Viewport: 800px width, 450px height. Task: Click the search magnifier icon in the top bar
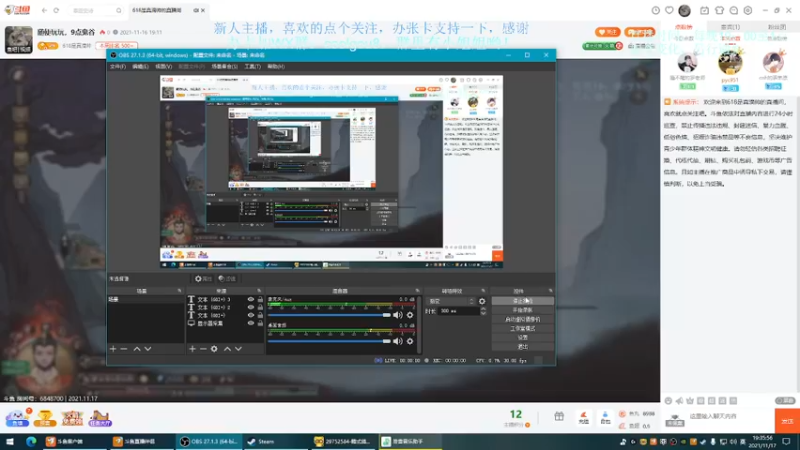(118, 10)
